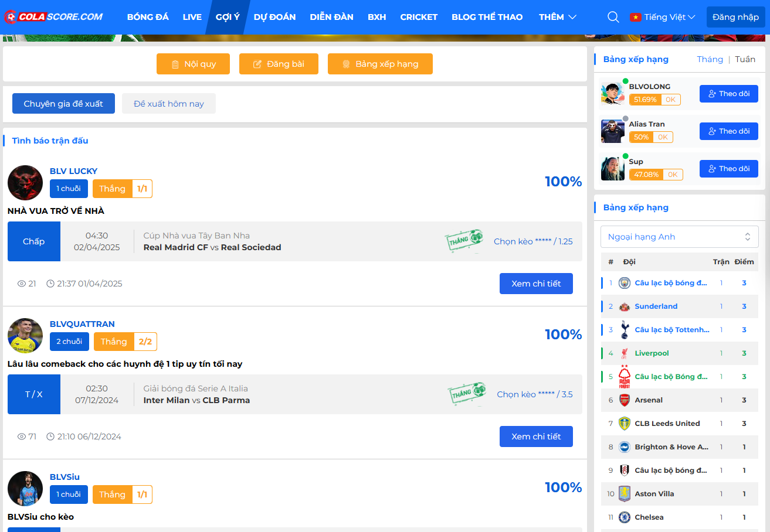Click the views eye icon showing 21
This screenshot has width=770, height=532.
click(22, 284)
